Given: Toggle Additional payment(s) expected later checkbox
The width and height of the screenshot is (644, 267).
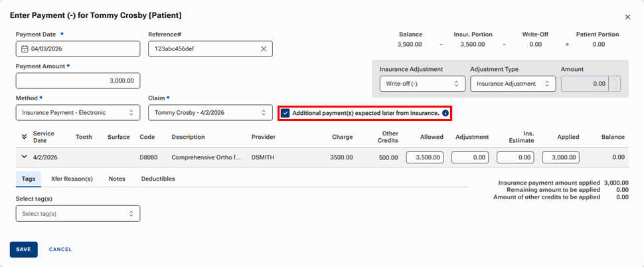Looking at the screenshot, I should [285, 113].
